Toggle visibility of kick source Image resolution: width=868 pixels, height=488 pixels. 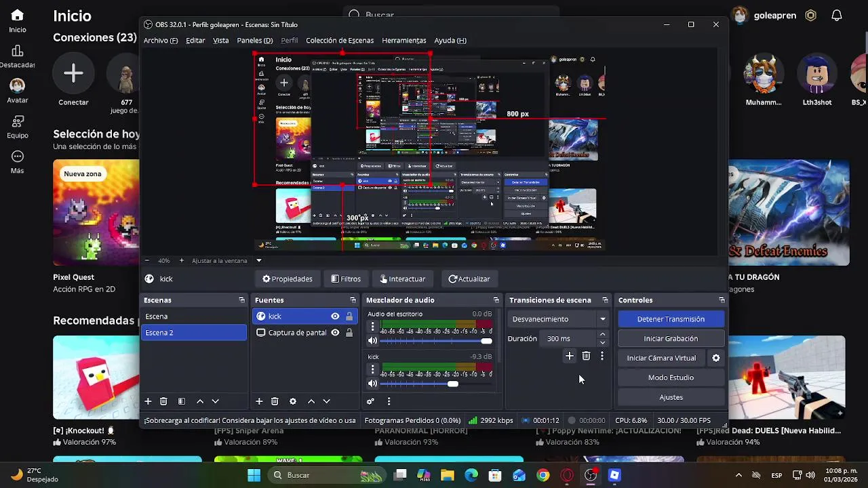click(x=335, y=316)
